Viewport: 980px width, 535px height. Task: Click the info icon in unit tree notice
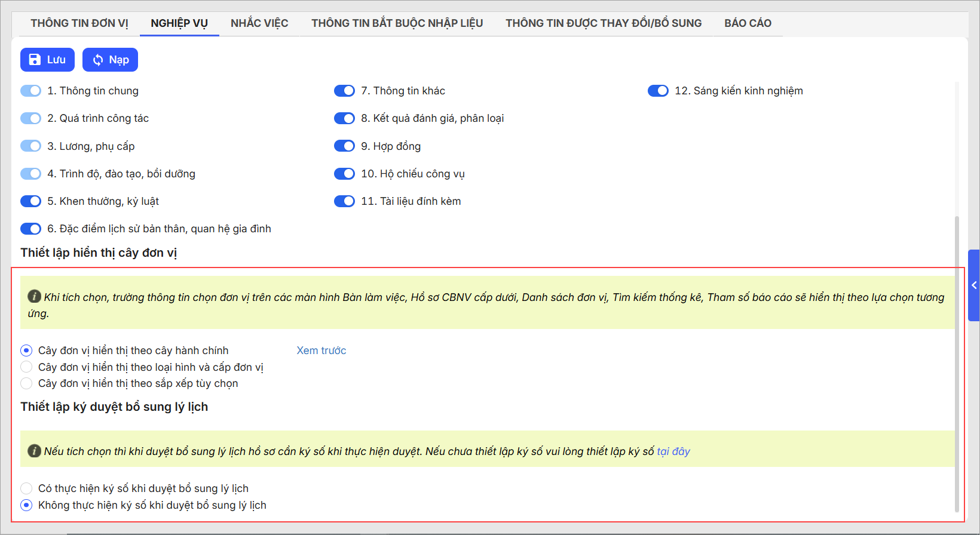tap(35, 297)
